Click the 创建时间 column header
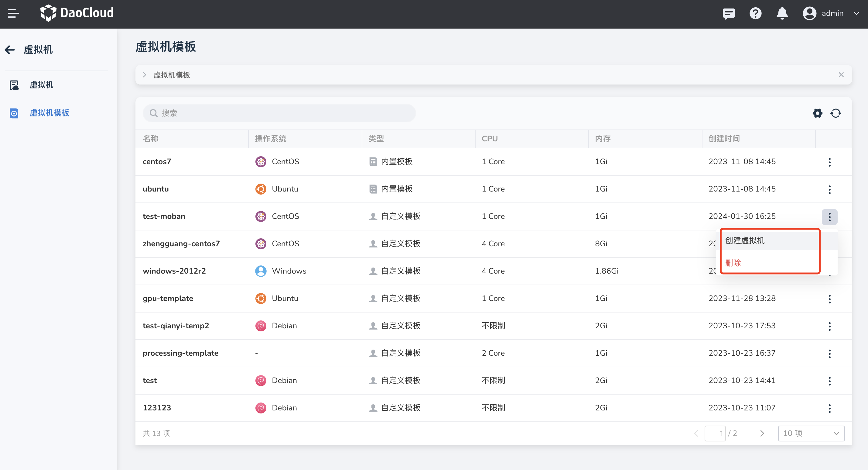The height and width of the screenshot is (470, 868). 724,139
